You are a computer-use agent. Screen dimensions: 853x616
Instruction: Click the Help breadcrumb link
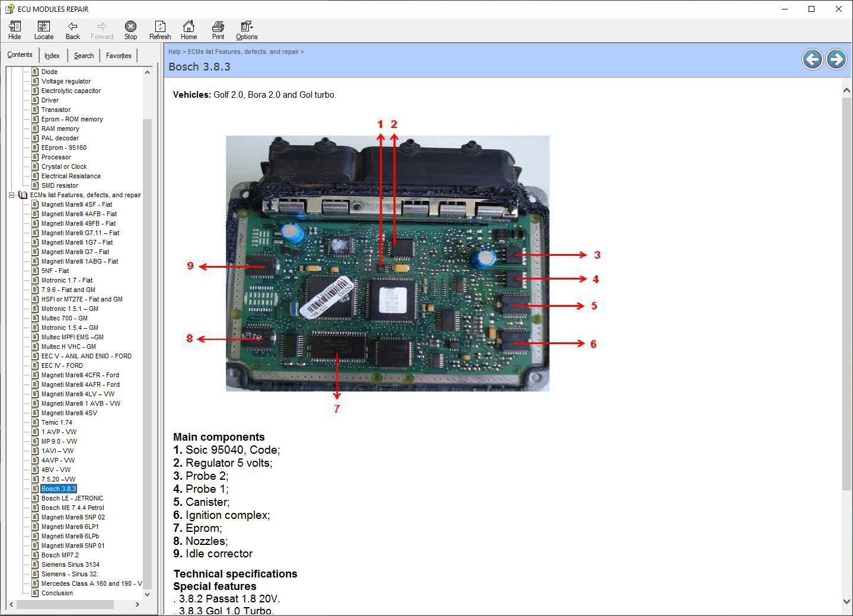(174, 52)
